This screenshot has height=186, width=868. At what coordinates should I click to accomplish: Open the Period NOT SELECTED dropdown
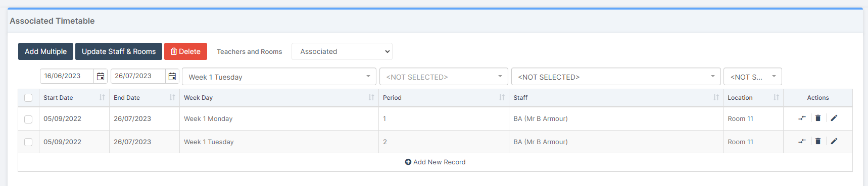pos(444,77)
